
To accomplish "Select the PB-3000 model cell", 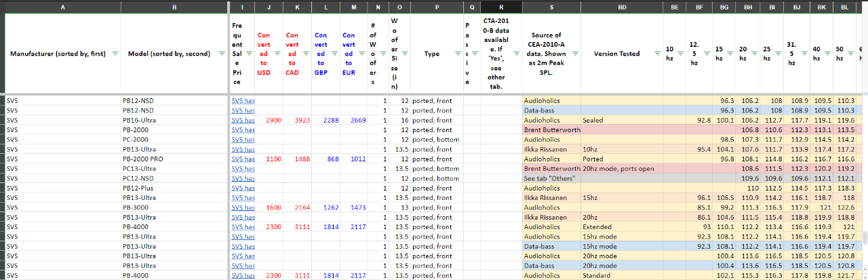I will 175,207.
